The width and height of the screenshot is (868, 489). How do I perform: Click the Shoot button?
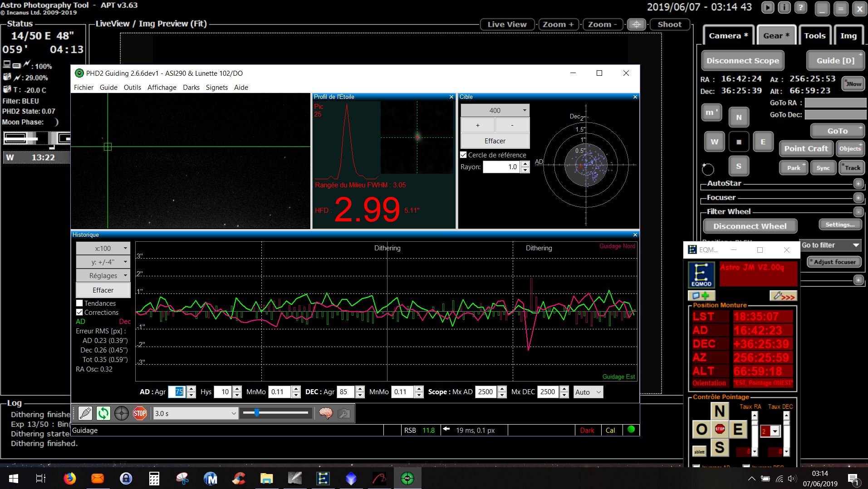[669, 24]
